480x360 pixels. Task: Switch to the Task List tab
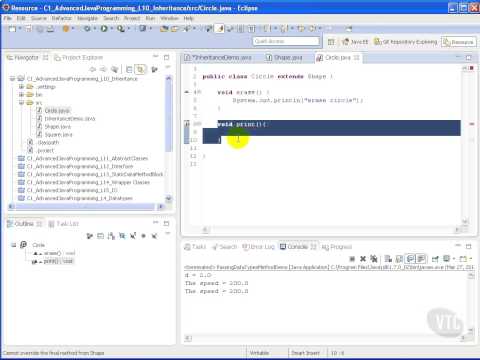(64, 224)
